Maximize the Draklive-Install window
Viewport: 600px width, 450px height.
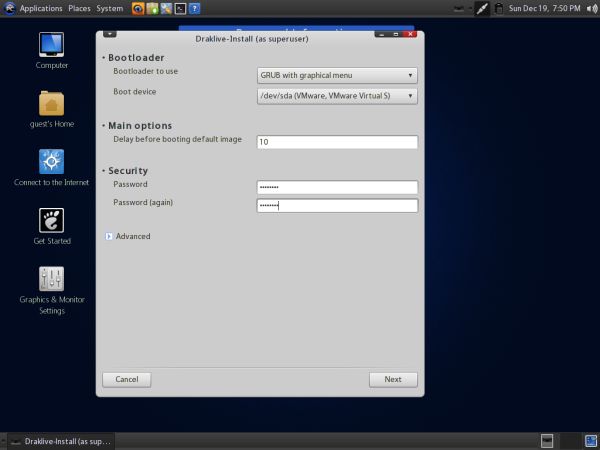pyautogui.click(x=396, y=34)
